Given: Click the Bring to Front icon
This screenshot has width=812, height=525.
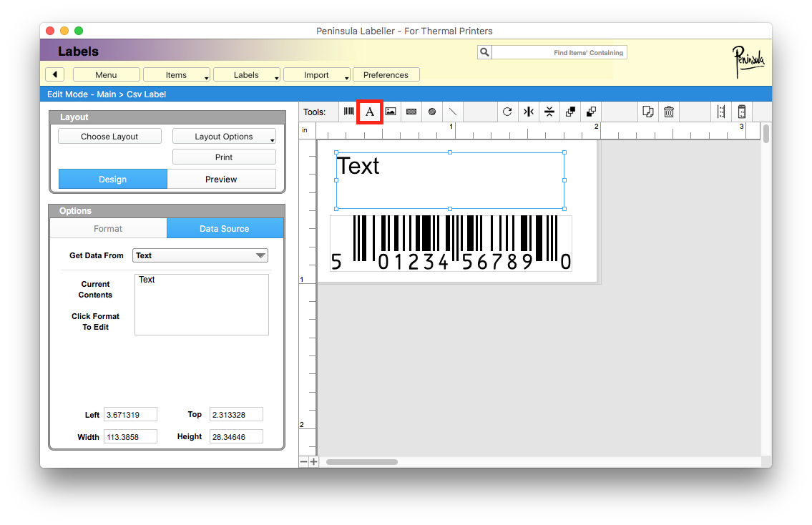Looking at the screenshot, I should coord(570,112).
